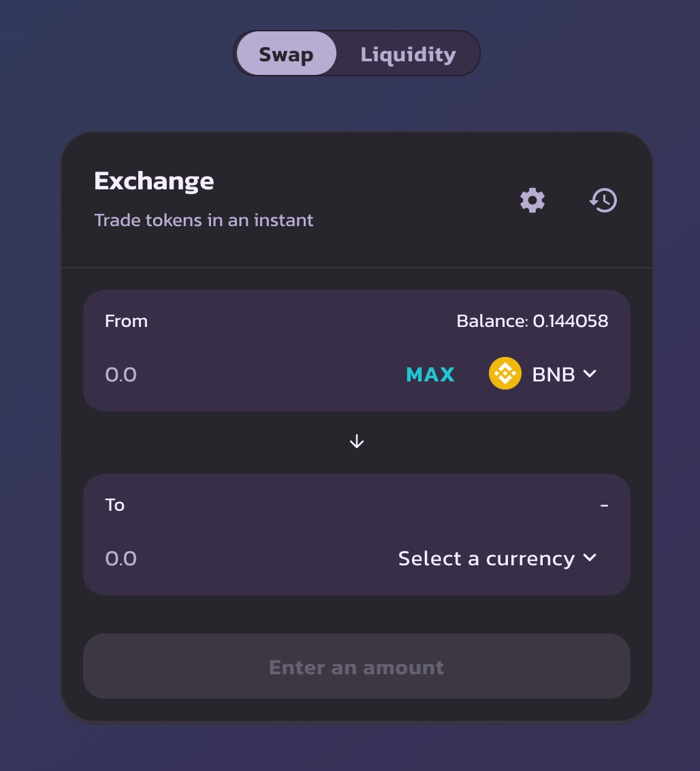Switch to the Liquidity tab
Viewport: 700px width, 771px height.
[x=408, y=54]
